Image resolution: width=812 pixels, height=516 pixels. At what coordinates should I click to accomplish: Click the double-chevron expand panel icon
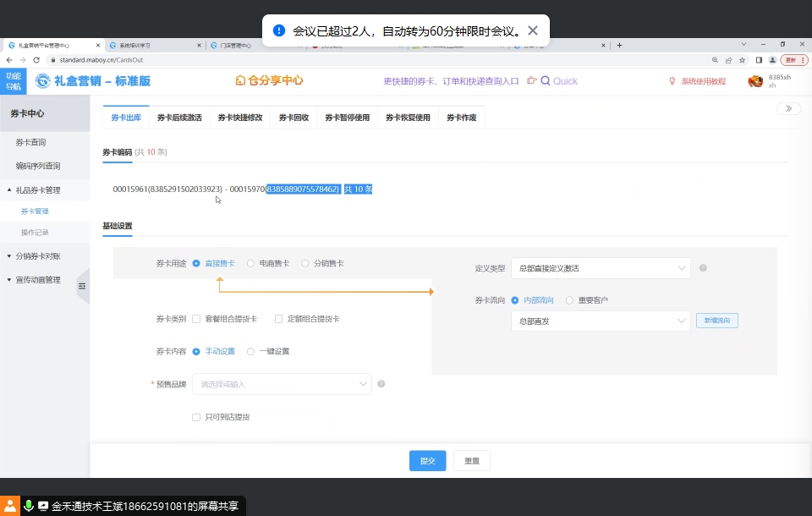[x=788, y=108]
